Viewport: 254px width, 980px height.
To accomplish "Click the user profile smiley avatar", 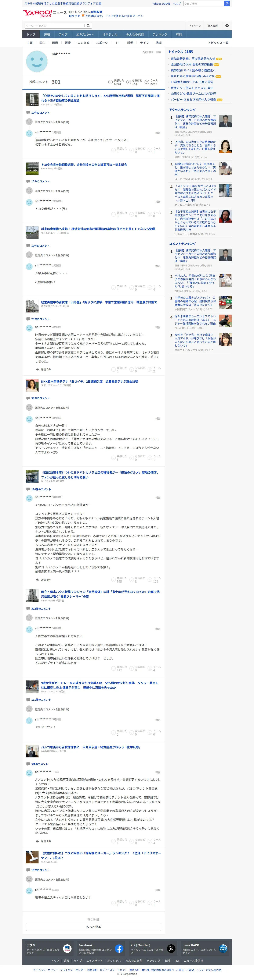I will tap(37, 62).
